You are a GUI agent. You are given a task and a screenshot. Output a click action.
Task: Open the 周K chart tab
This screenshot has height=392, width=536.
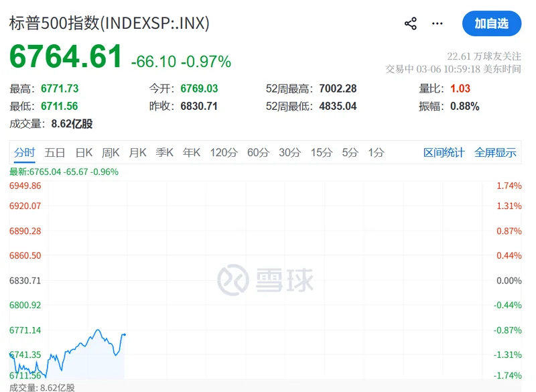111,152
